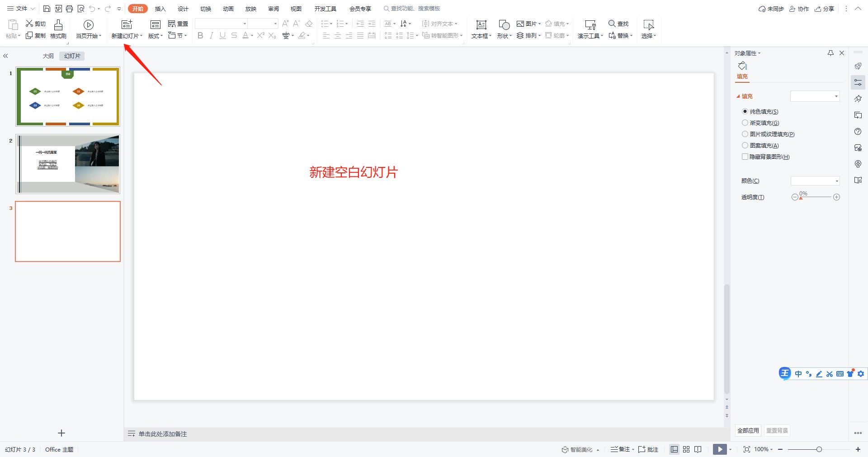Select slide 1 thumbnail

[68, 96]
